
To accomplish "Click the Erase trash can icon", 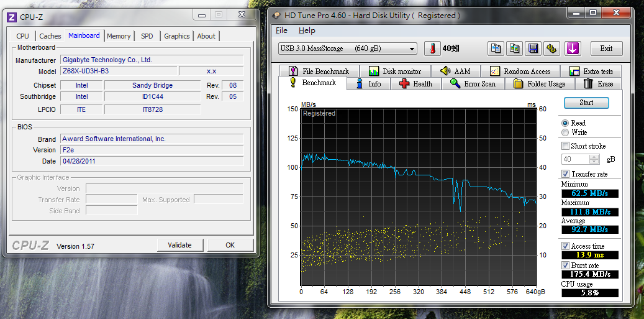I will tap(588, 83).
